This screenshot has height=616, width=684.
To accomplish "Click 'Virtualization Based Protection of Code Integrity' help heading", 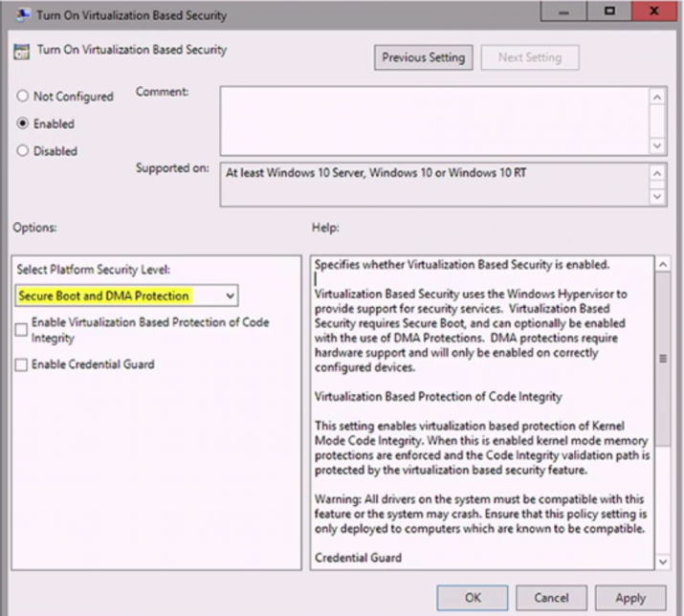I will click(438, 397).
